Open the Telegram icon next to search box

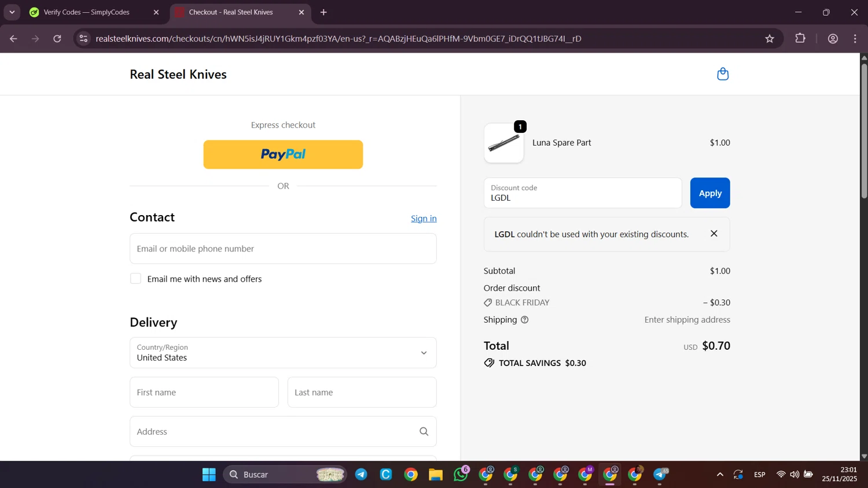tap(361, 475)
